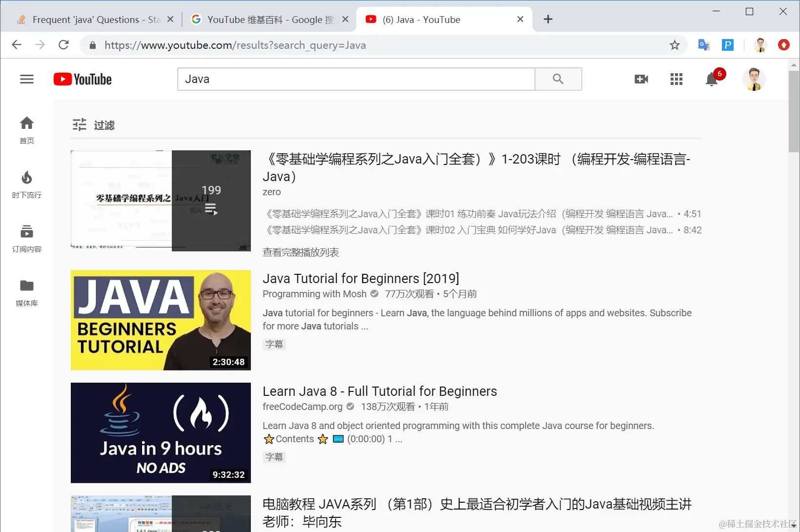Open the Chrome profile avatar
The image size is (800, 532).
tap(760, 45)
